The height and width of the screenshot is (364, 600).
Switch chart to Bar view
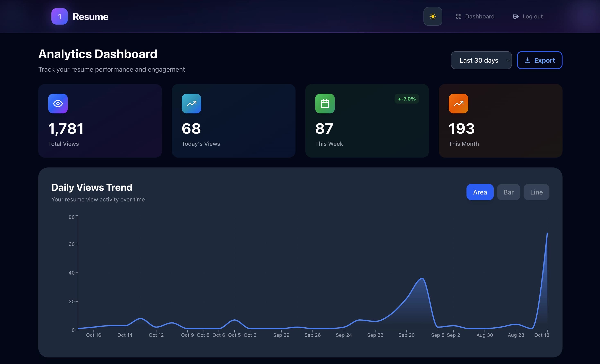click(x=508, y=192)
